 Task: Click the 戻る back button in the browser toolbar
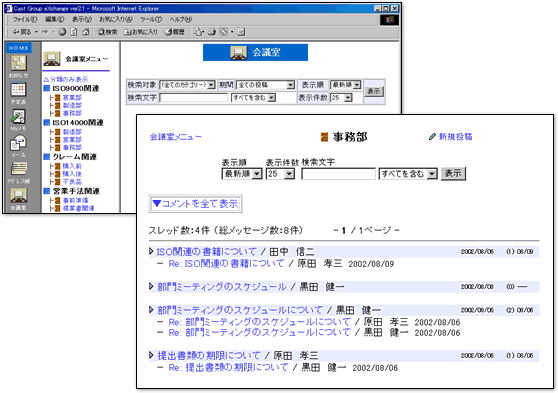coord(22,32)
